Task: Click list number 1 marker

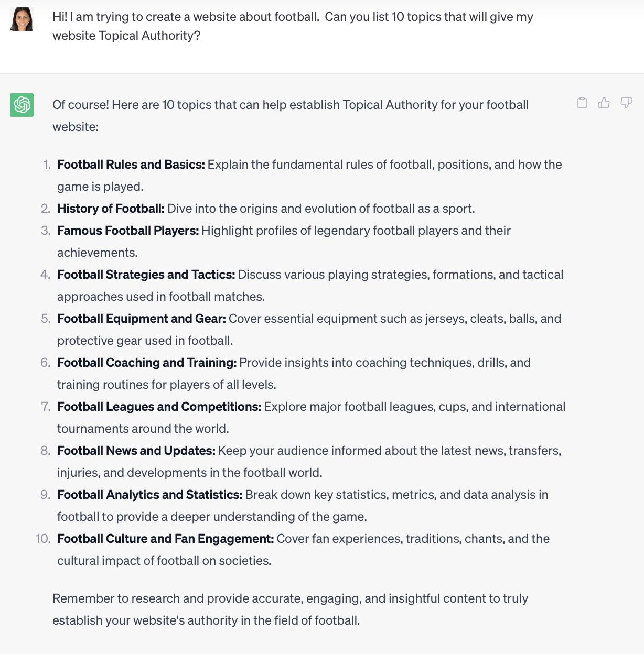Action: coord(47,165)
